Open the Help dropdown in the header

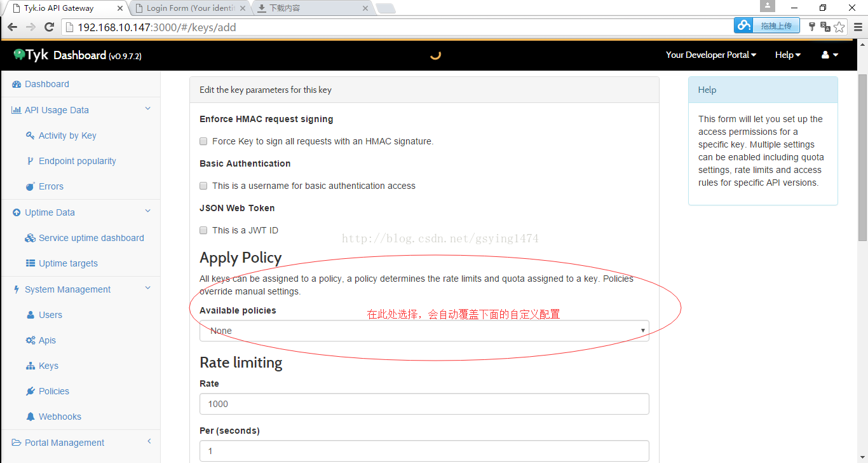pos(788,55)
